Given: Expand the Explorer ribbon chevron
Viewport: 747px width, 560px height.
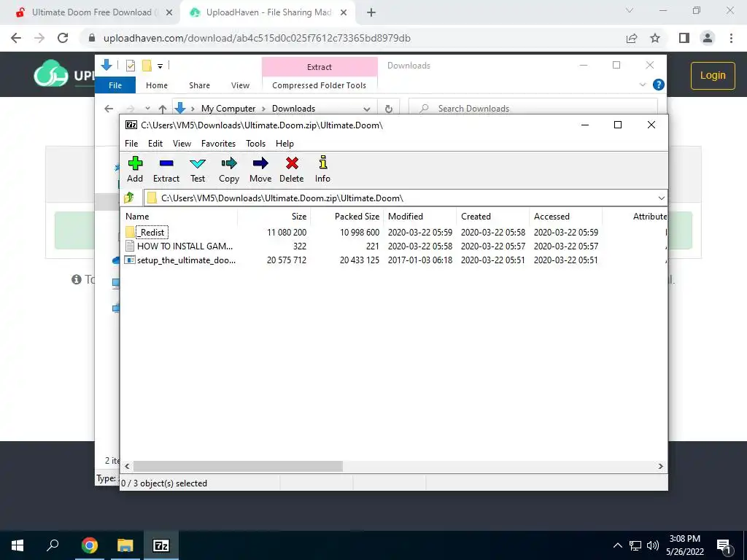Looking at the screenshot, I should point(642,85).
